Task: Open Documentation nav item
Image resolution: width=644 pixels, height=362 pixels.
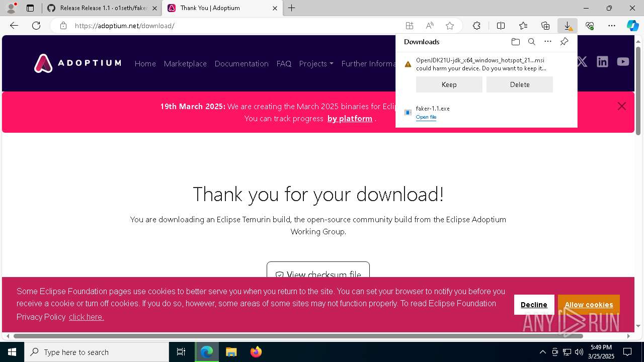Action: pos(242,63)
